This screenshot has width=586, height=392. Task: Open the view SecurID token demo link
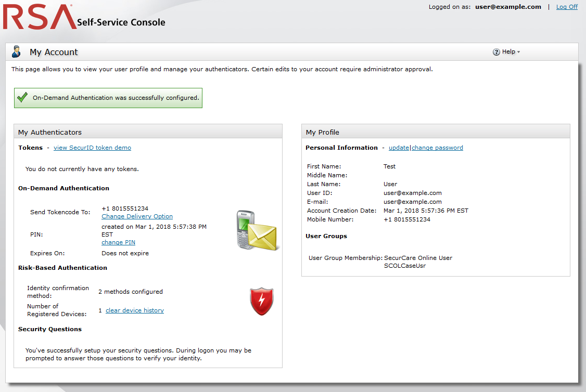click(x=92, y=148)
